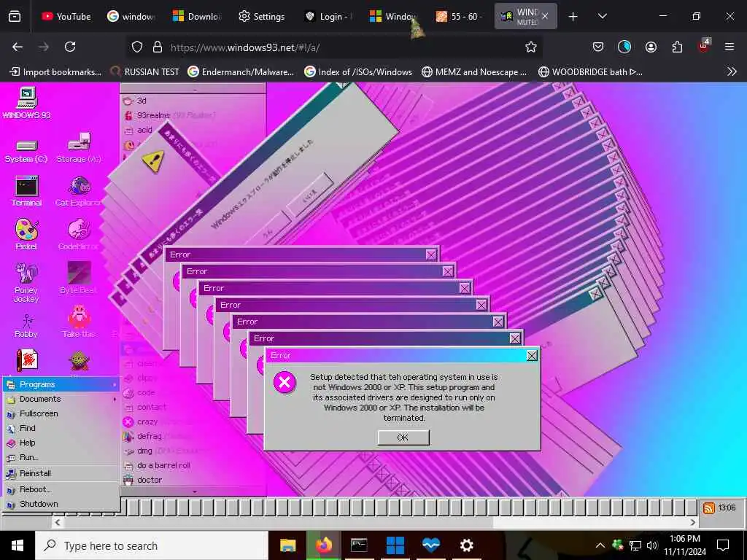
Task: Open a new browser tab
Action: pyautogui.click(x=573, y=17)
